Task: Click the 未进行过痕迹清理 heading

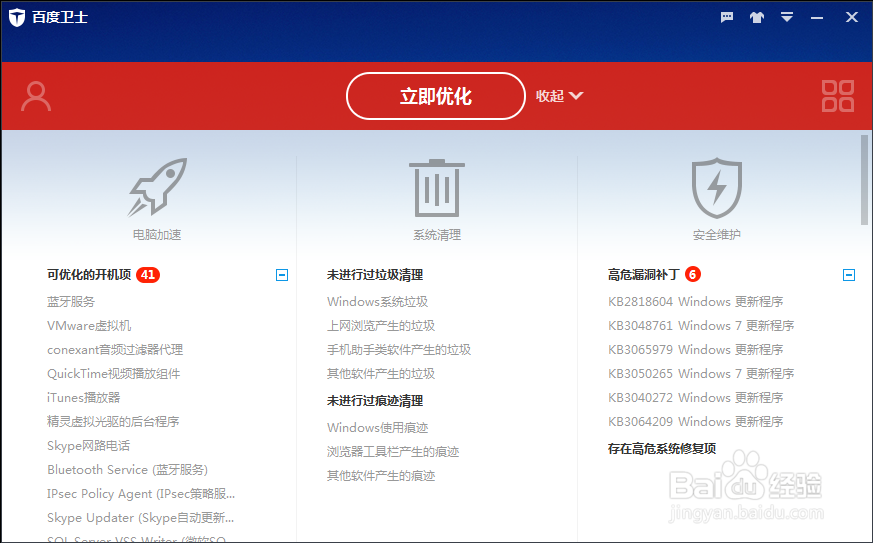Action: 375,401
